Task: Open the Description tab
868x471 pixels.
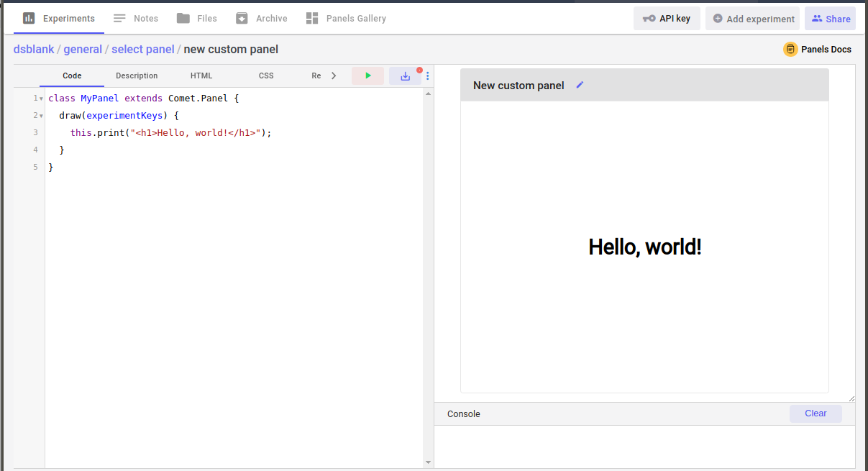Action: coord(137,76)
